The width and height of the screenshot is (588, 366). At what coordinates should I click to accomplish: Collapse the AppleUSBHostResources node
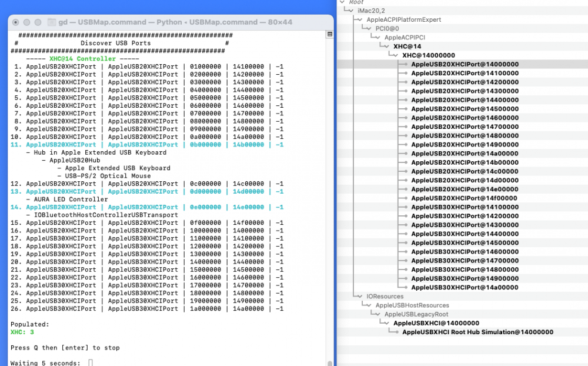pyautogui.click(x=369, y=305)
